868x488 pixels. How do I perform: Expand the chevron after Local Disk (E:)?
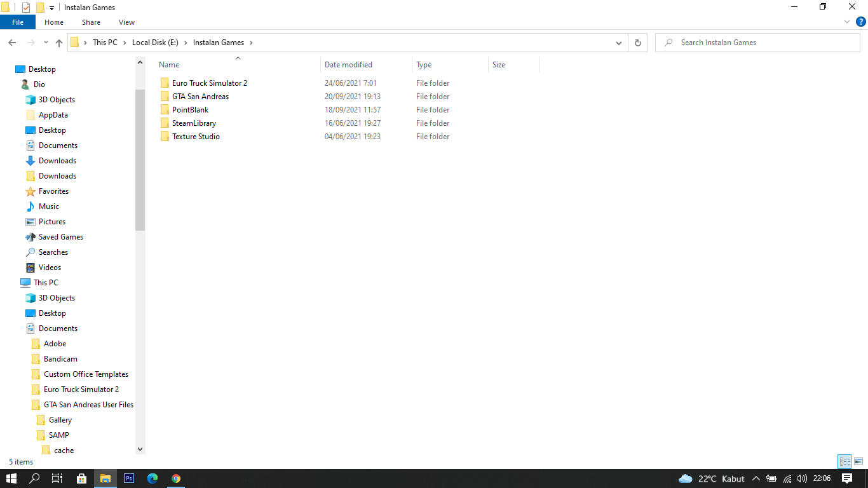click(x=186, y=43)
